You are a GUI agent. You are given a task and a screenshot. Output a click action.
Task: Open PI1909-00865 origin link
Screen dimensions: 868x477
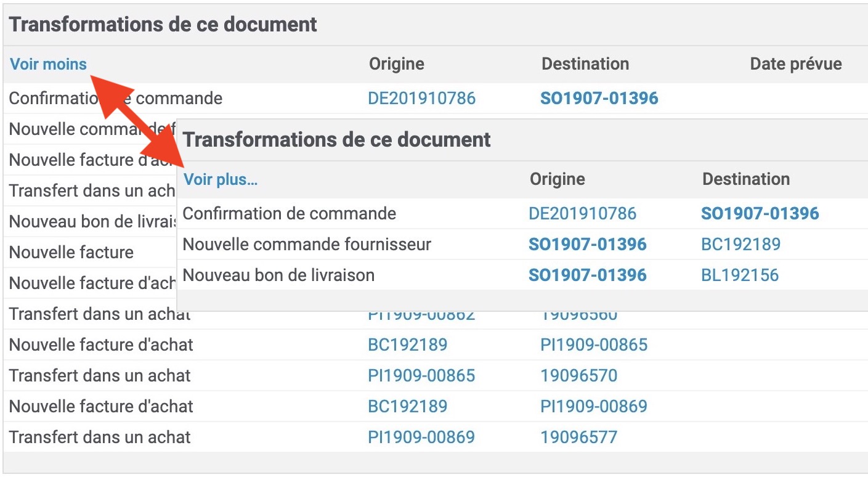421,375
